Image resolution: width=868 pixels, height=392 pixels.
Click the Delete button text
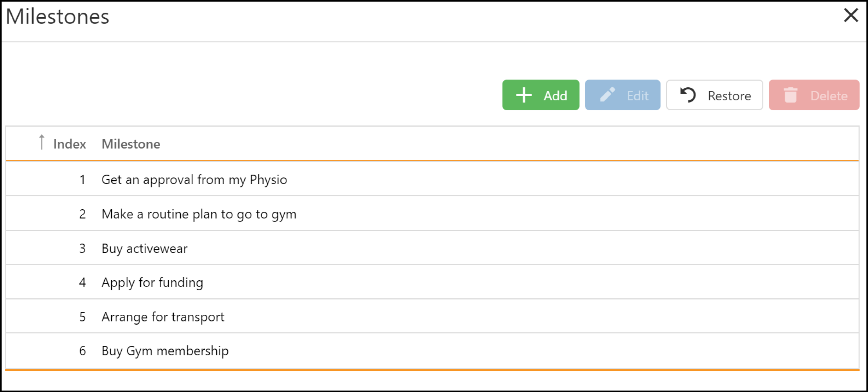[829, 96]
